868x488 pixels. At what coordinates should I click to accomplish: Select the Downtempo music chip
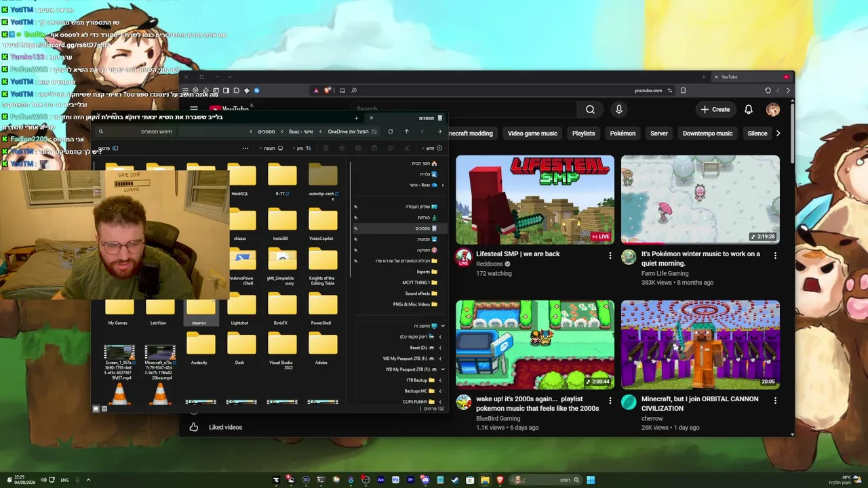707,134
